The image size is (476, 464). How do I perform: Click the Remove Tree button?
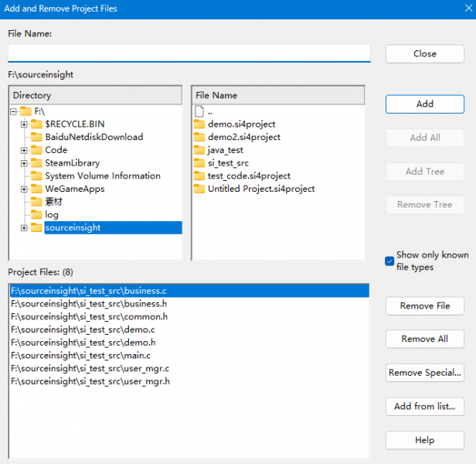tap(425, 204)
